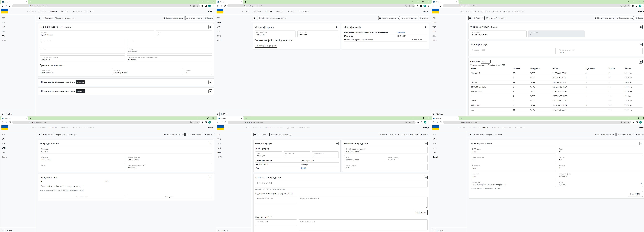Close the Мережа tab in VPN window
The height and width of the screenshot is (232, 644).
click(241, 2)
